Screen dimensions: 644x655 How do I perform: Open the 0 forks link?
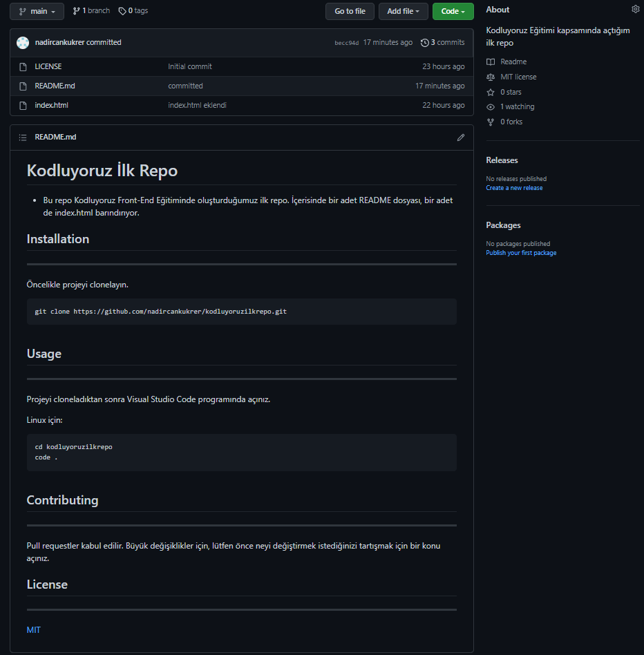pyautogui.click(x=511, y=122)
